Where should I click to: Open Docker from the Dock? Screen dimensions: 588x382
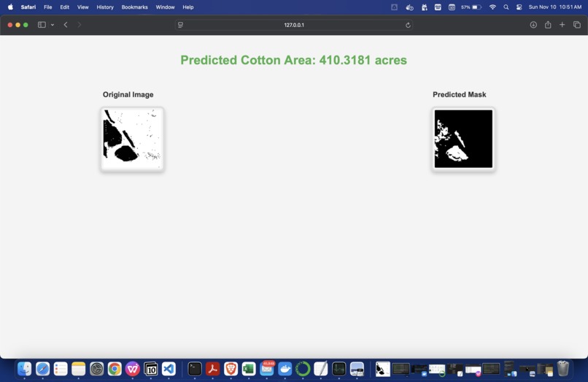(x=285, y=369)
